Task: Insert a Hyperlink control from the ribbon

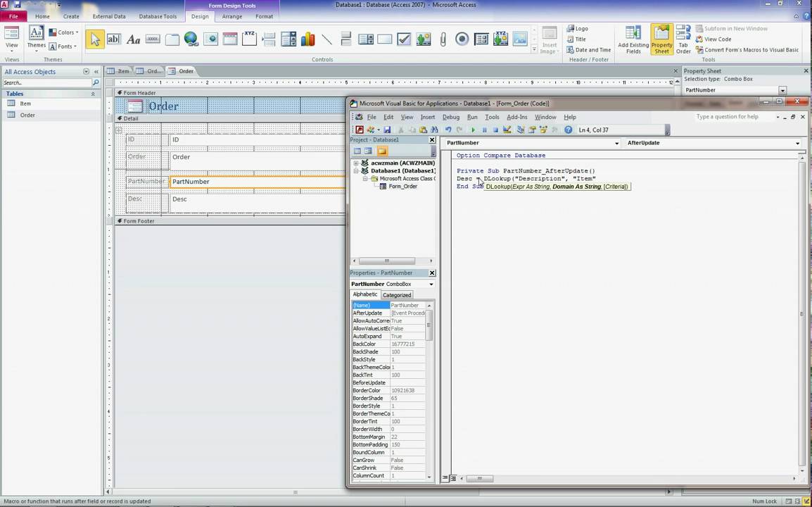Action: [191, 39]
